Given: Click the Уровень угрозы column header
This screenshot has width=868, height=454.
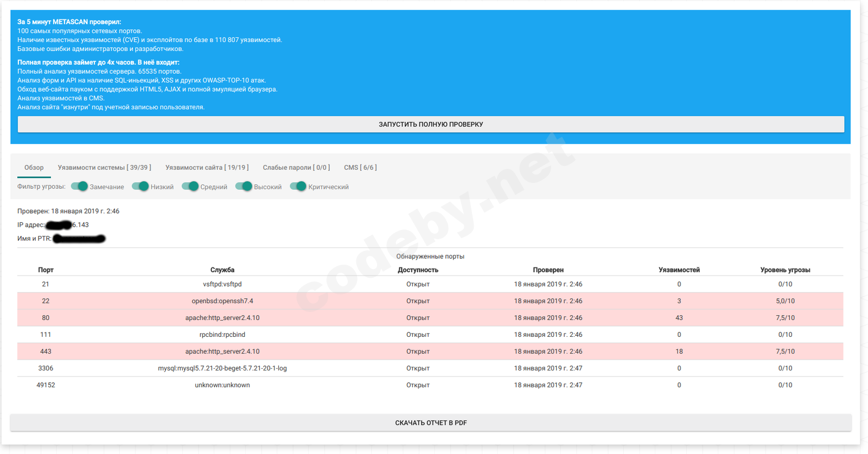Looking at the screenshot, I should pyautogui.click(x=785, y=270).
